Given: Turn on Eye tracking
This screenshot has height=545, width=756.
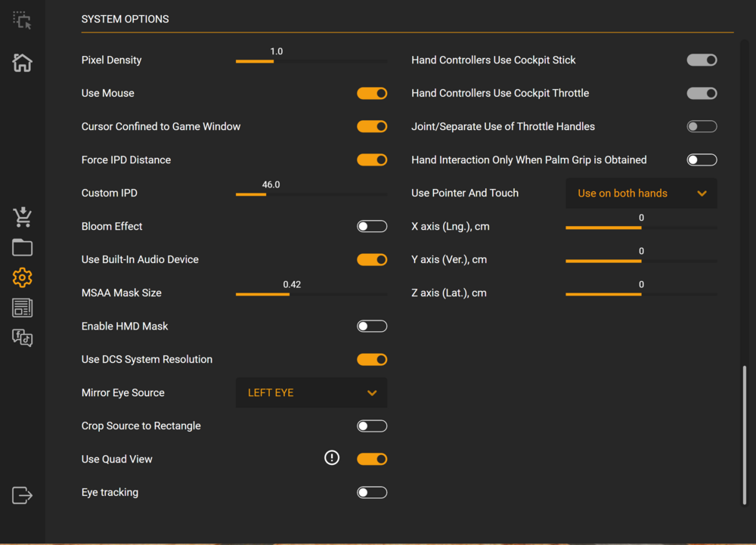Looking at the screenshot, I should [x=372, y=492].
